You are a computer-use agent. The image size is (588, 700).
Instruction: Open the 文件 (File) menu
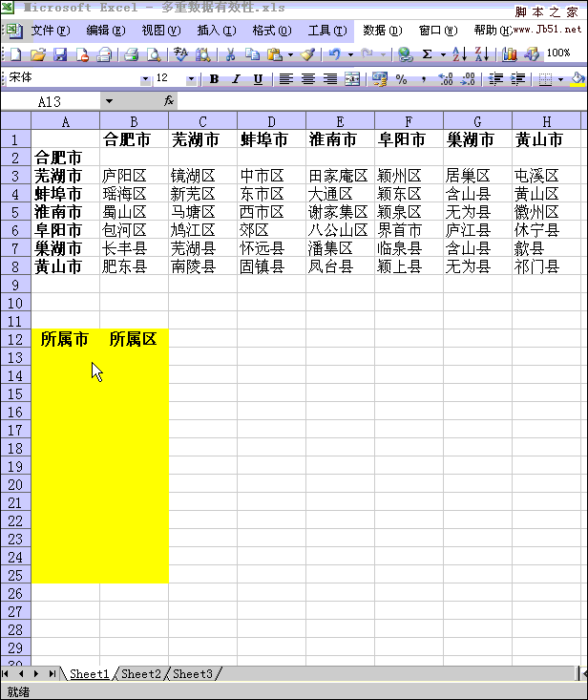(50, 31)
